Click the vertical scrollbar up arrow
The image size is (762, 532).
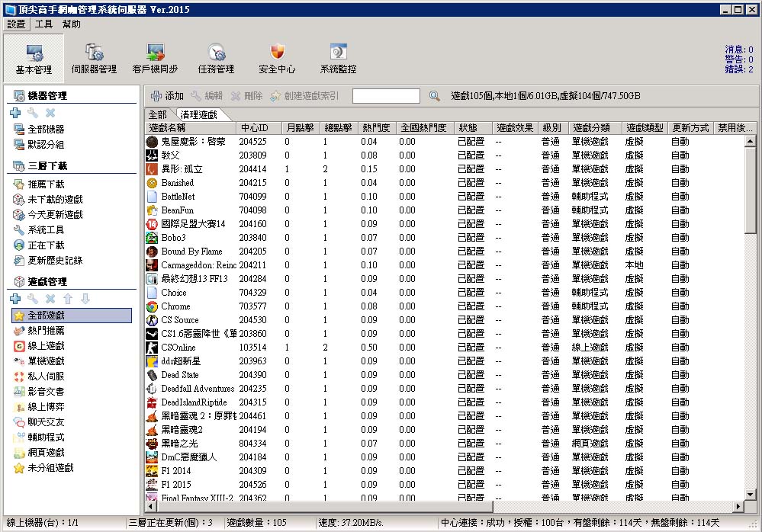click(x=750, y=141)
